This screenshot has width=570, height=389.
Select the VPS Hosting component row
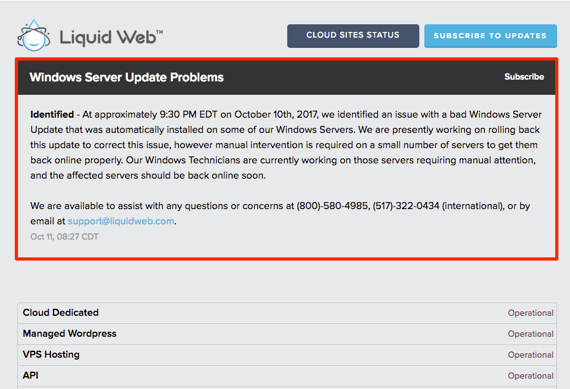coord(287,355)
